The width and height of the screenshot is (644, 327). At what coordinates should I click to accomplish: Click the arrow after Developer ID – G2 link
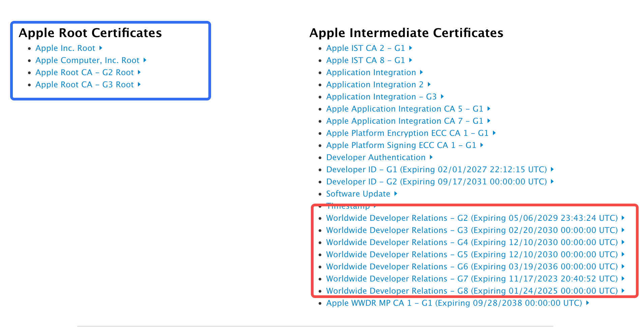[552, 182]
